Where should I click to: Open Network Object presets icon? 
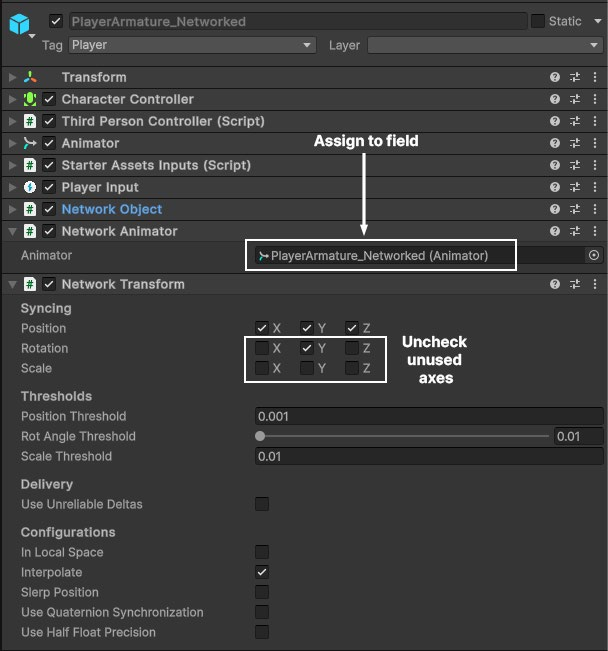coord(575,209)
